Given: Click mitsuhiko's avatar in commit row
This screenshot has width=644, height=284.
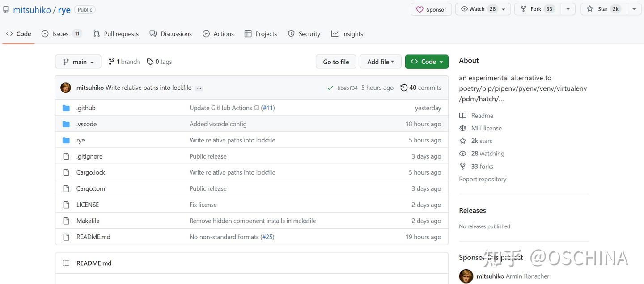Looking at the screenshot, I should 66,88.
